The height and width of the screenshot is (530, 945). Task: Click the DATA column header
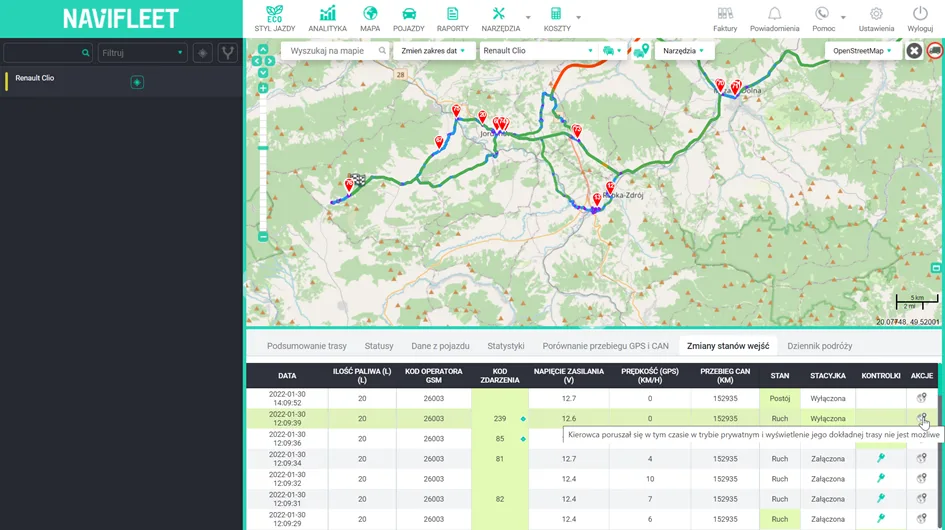287,376
